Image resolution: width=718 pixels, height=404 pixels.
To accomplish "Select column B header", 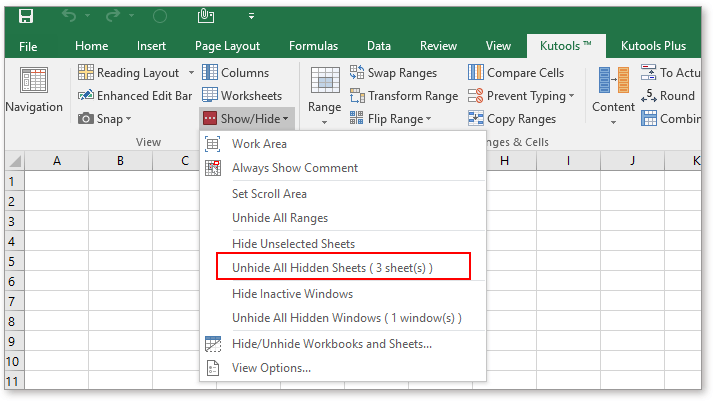I will coord(120,161).
